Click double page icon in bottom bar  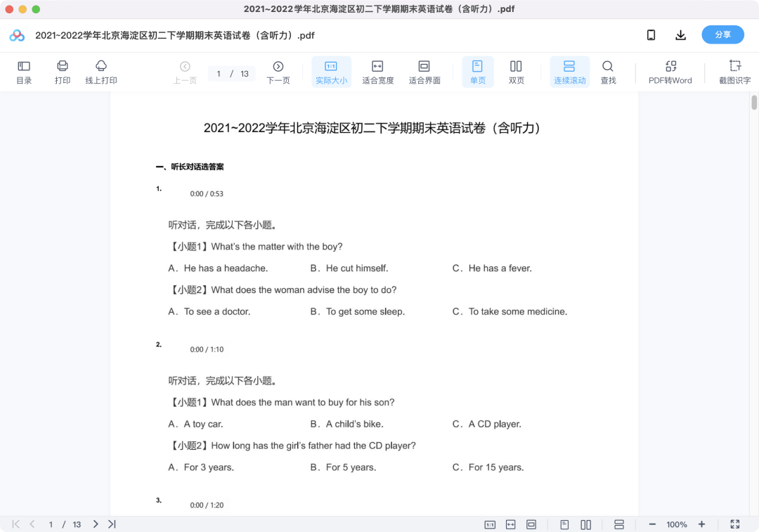point(585,525)
